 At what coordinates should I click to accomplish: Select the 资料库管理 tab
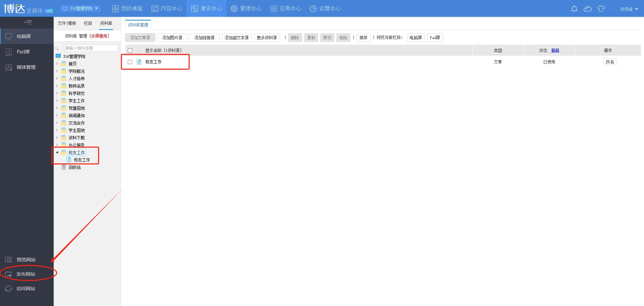(x=138, y=25)
